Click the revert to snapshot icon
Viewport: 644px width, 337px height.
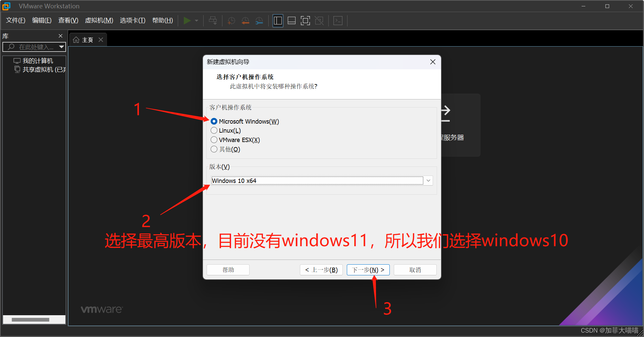point(245,21)
